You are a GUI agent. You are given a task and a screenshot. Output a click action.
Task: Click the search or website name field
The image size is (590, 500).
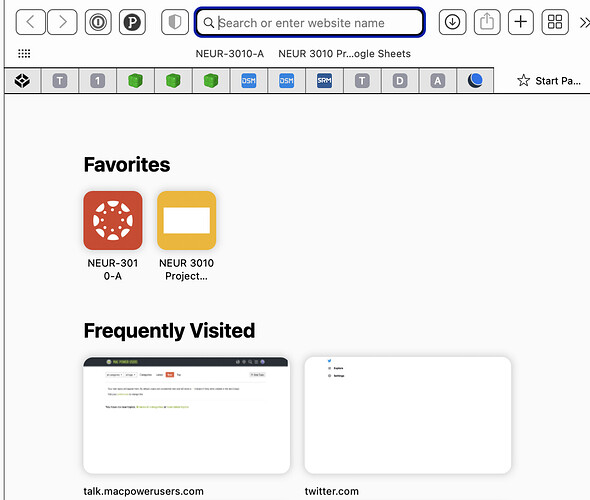[x=310, y=23]
